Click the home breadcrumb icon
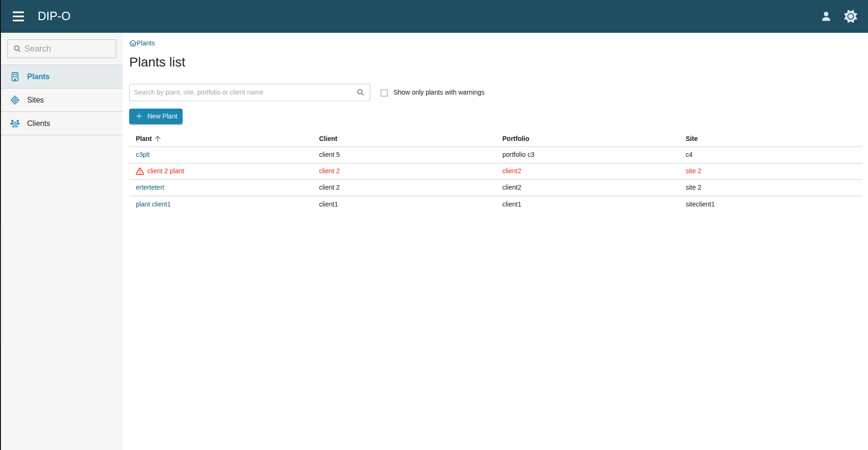Image resolution: width=868 pixels, height=450 pixels. (133, 44)
